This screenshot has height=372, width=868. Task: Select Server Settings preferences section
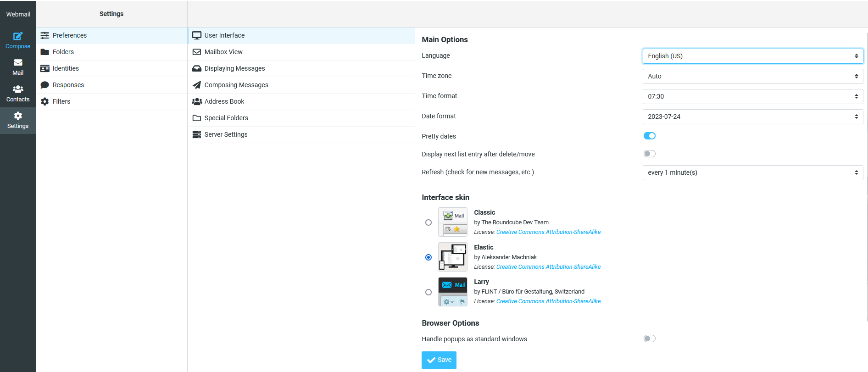coord(226,134)
